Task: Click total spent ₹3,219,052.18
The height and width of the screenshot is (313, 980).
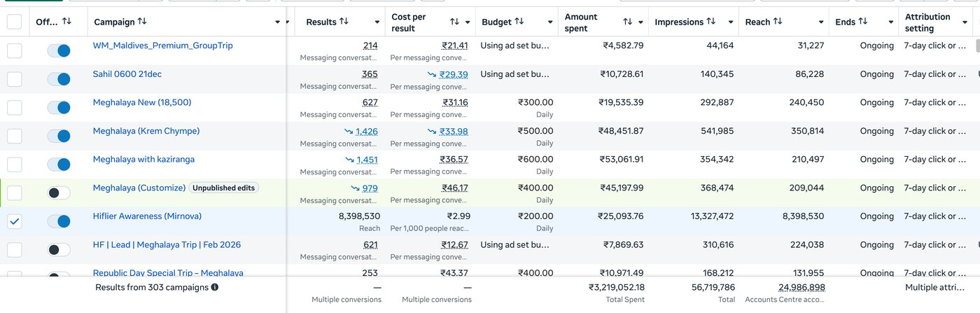Action: [x=617, y=287]
